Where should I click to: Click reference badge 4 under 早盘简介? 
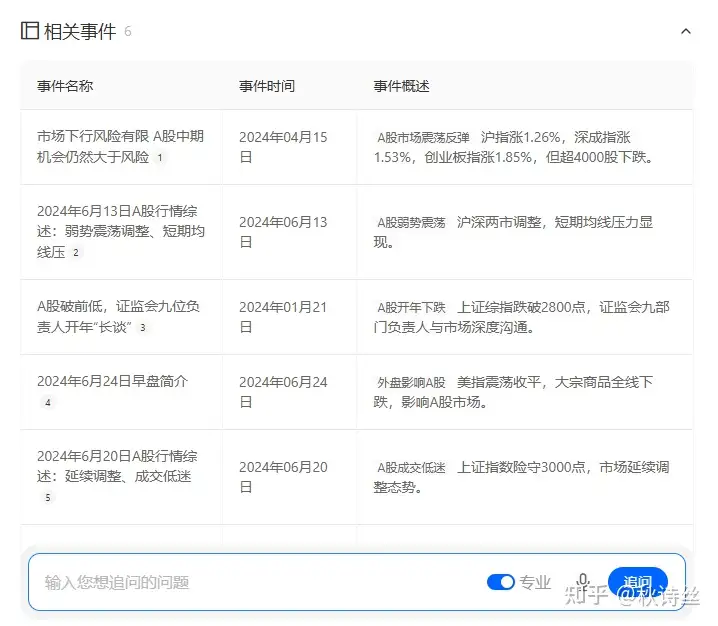48,403
